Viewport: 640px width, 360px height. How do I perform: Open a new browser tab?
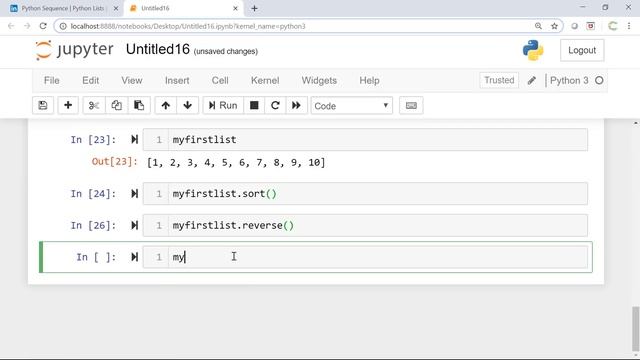coord(254,8)
